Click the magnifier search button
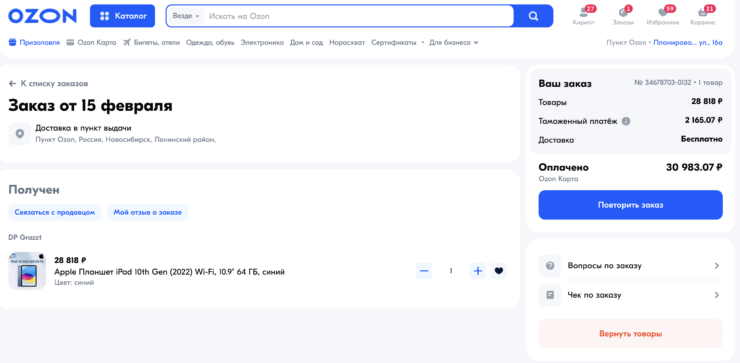 tap(533, 16)
